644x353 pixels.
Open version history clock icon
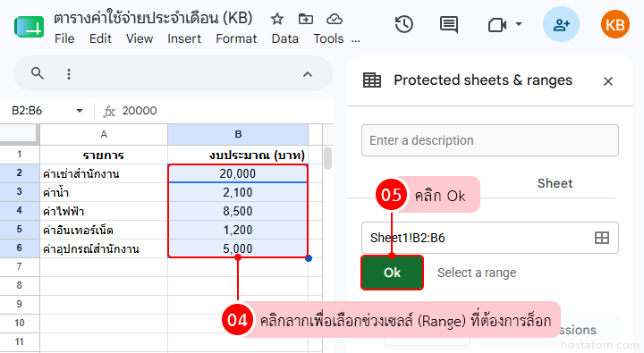404,25
